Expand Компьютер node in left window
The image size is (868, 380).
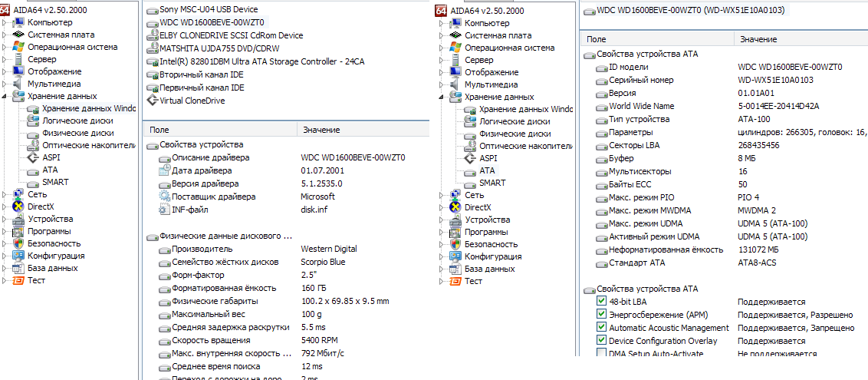coord(5,22)
